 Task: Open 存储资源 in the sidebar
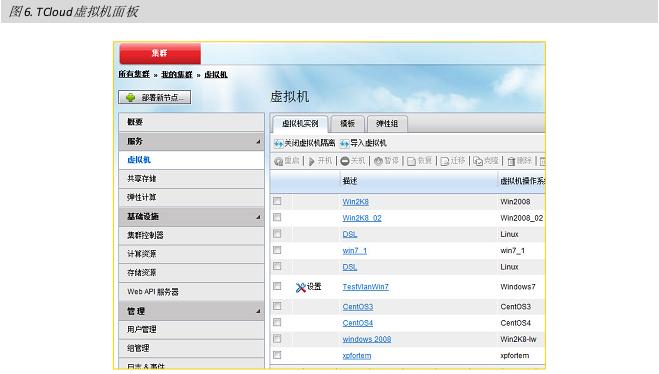[191, 273]
